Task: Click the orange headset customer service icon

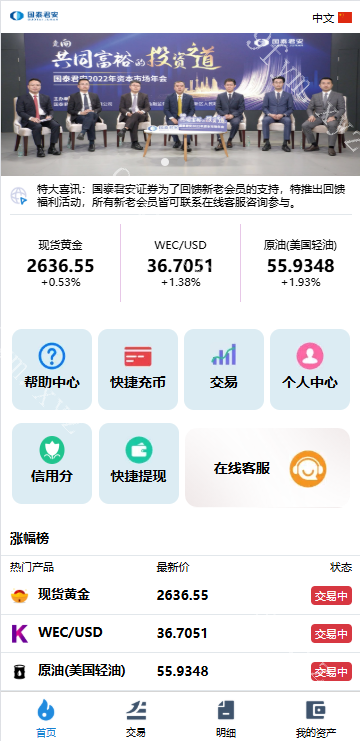Action: (308, 469)
